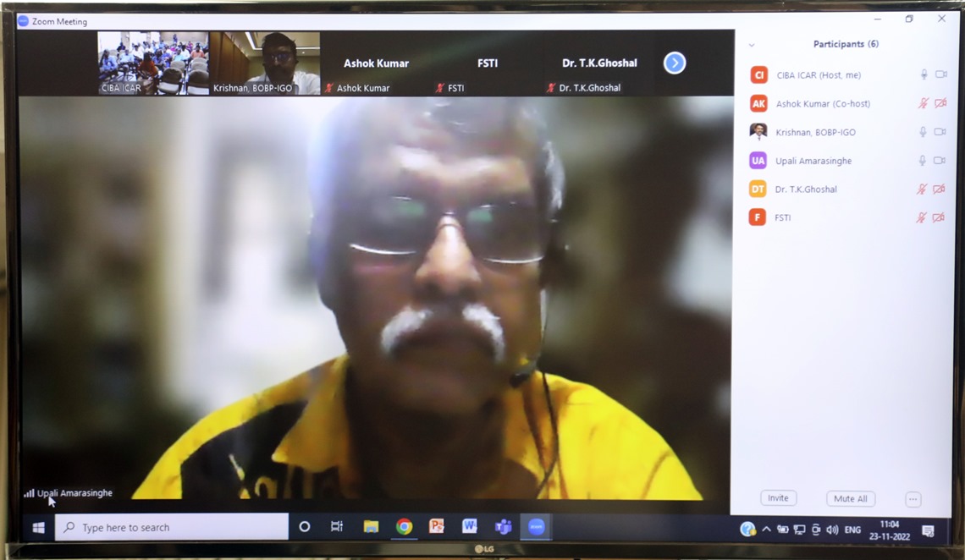
Task: Open Microsoft Teams from the taskbar
Action: click(x=504, y=527)
